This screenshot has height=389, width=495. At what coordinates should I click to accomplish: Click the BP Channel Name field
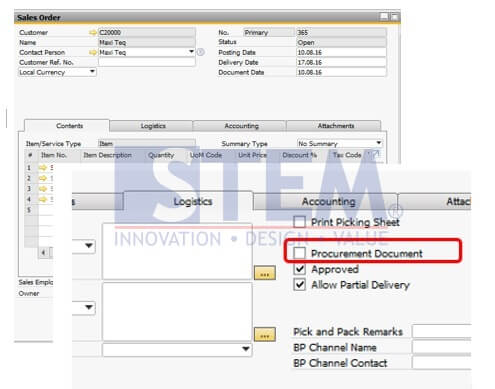[442, 347]
